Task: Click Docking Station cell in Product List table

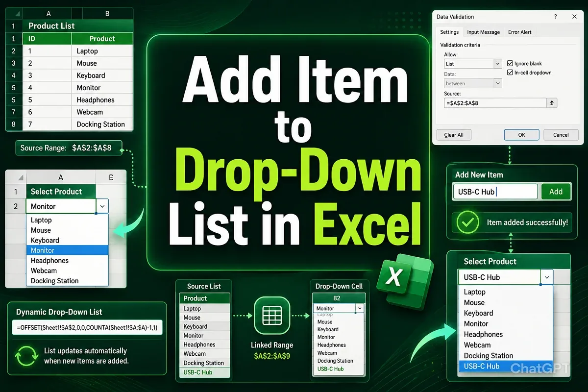Action: click(102, 124)
